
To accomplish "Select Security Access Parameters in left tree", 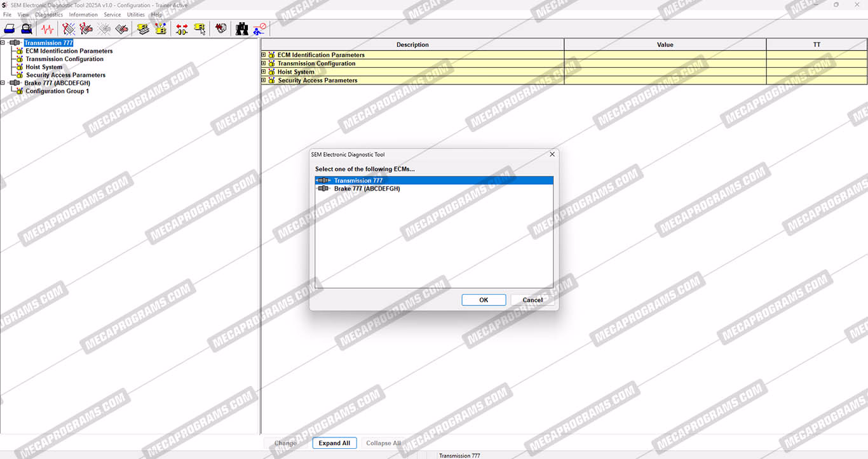I will (x=65, y=75).
